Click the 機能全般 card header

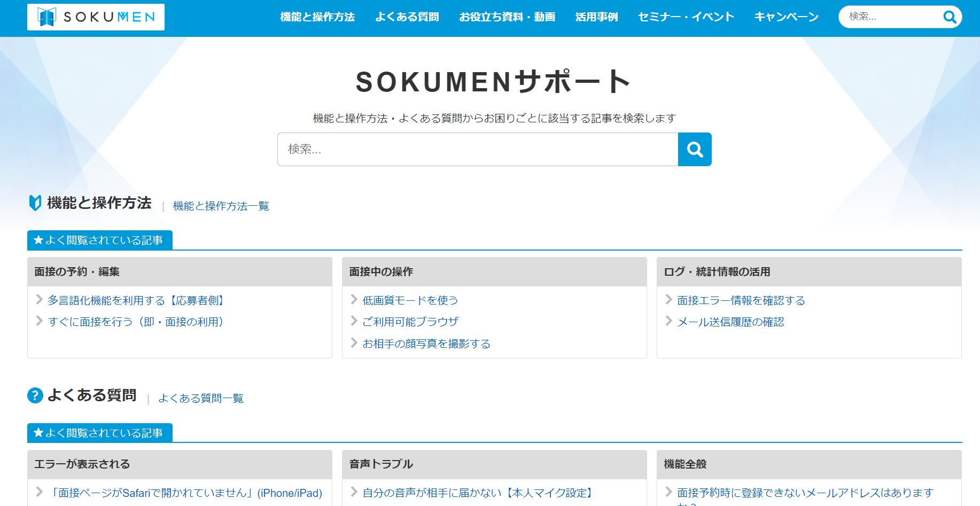click(809, 464)
